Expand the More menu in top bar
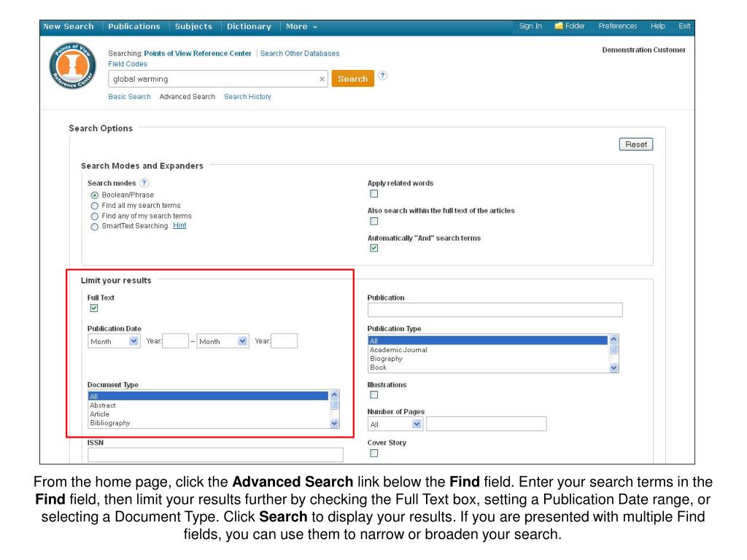Viewport: 747px width, 560px height. (301, 27)
